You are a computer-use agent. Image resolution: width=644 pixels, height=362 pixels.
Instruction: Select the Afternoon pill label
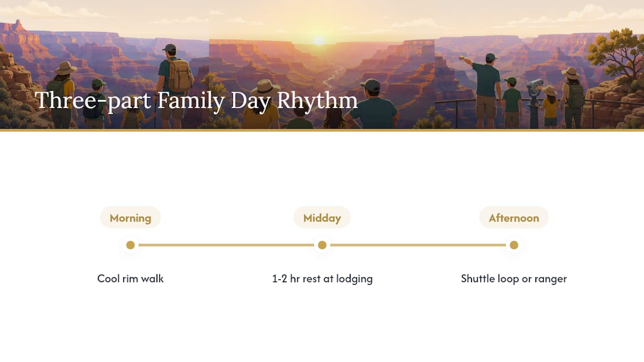point(514,217)
